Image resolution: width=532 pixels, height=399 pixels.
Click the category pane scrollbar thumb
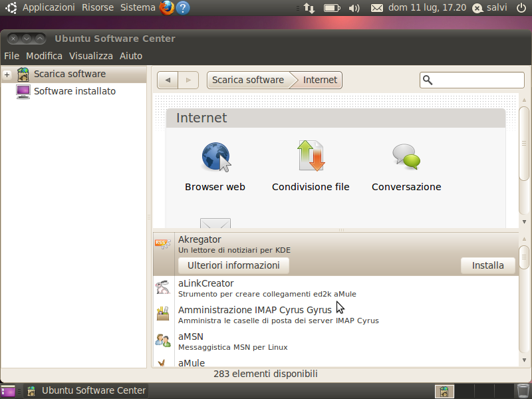pos(524,144)
